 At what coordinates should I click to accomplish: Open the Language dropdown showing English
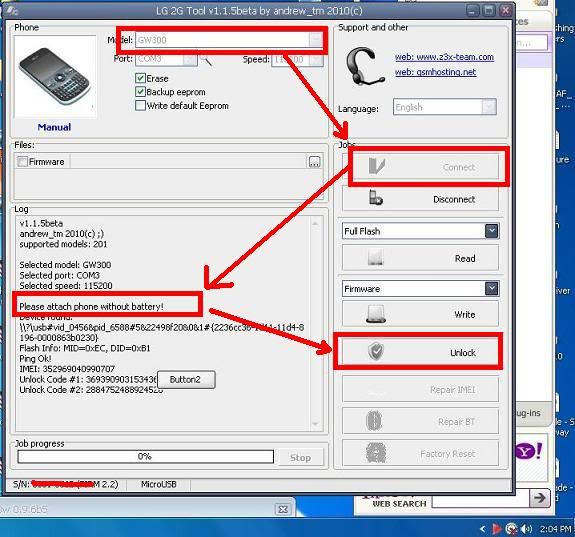pos(445,107)
